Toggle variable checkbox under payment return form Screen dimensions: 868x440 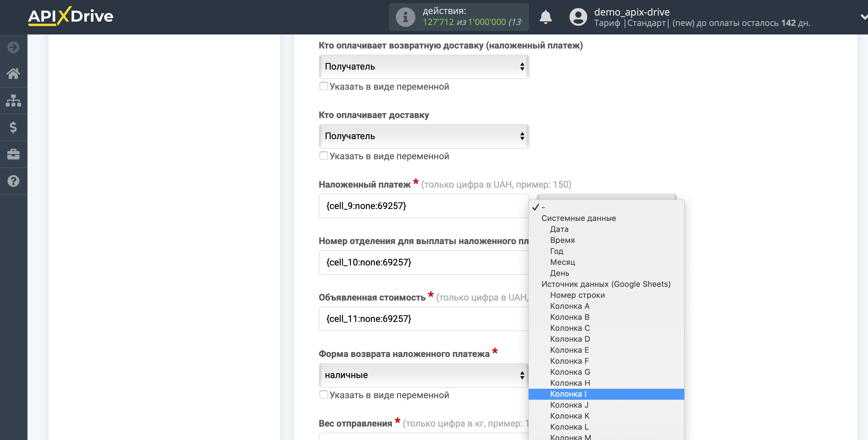coord(324,395)
